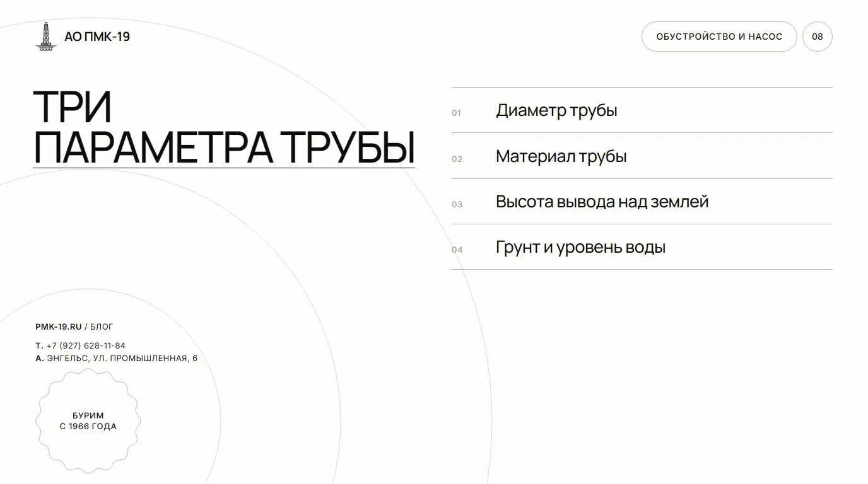Click the БЛОГ label
The width and height of the screenshot is (868, 484).
pos(102,326)
